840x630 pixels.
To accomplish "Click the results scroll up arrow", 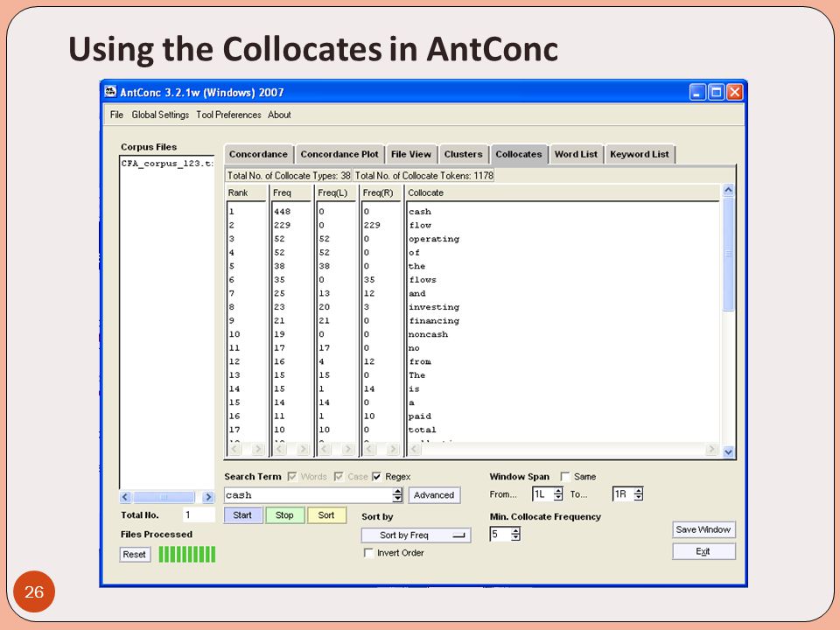I will pyautogui.click(x=728, y=190).
